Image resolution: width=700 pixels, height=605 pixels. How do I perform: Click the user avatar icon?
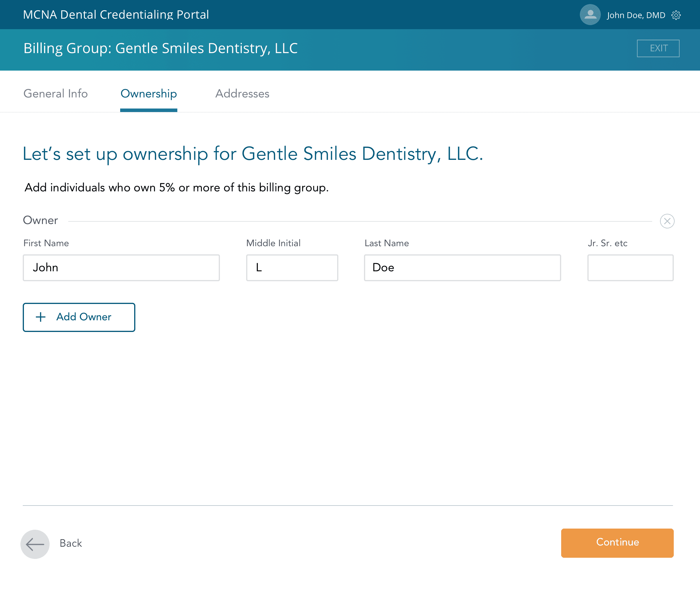tap(590, 15)
